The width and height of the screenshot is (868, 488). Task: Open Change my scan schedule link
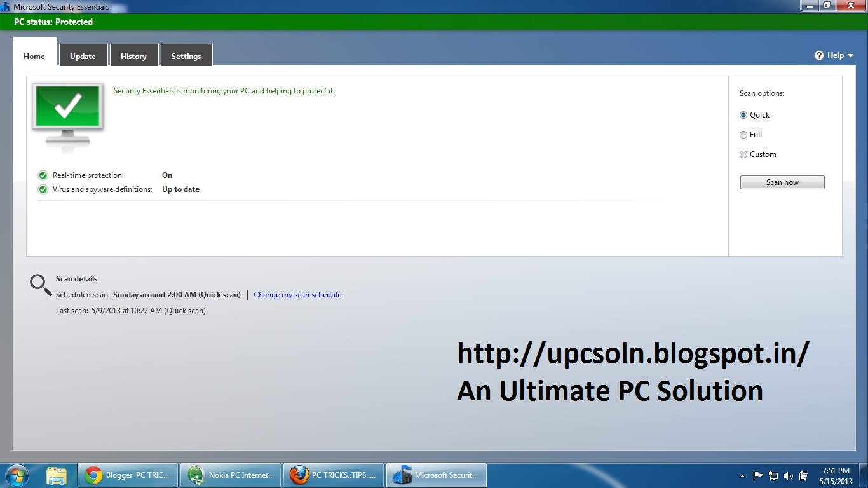(x=297, y=295)
